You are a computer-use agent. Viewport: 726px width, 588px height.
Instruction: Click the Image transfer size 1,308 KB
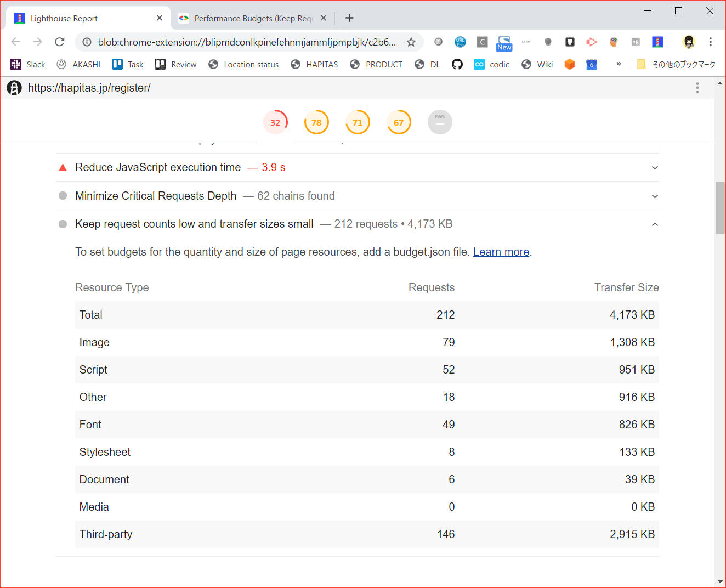click(x=632, y=342)
